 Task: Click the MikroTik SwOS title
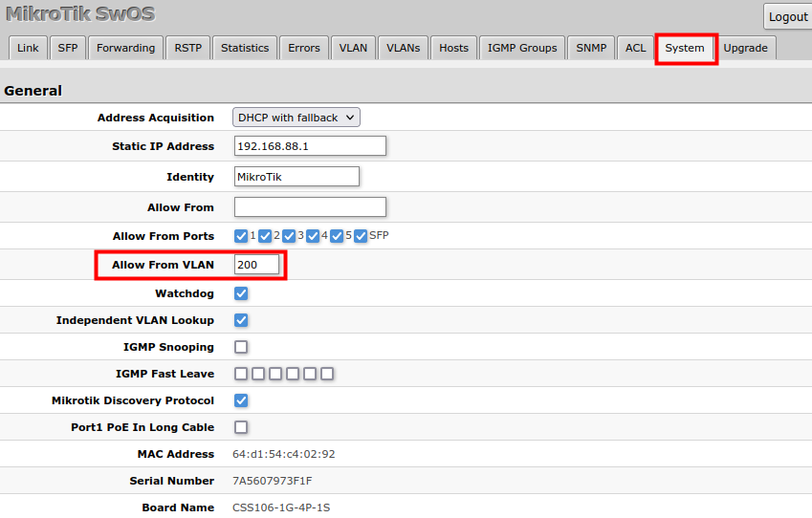pos(80,14)
